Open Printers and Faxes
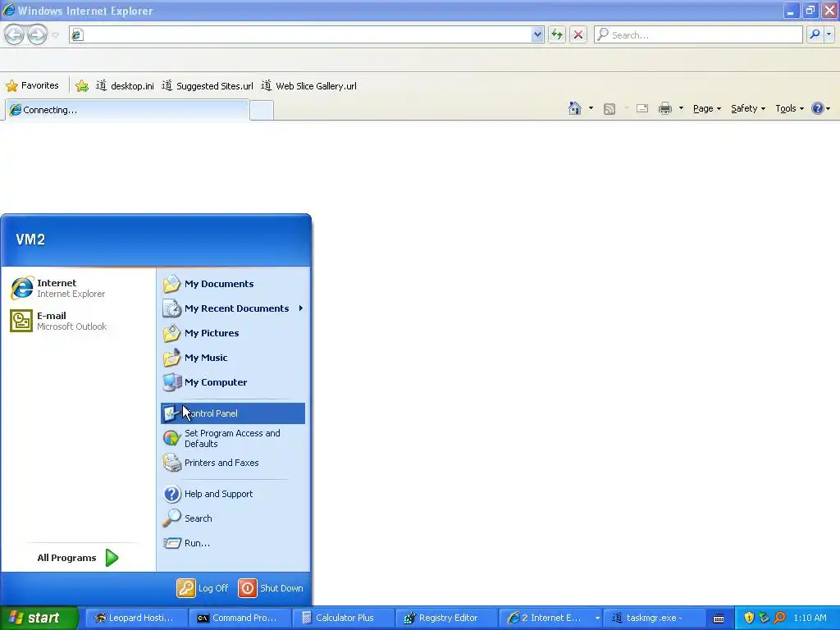 coord(232,463)
